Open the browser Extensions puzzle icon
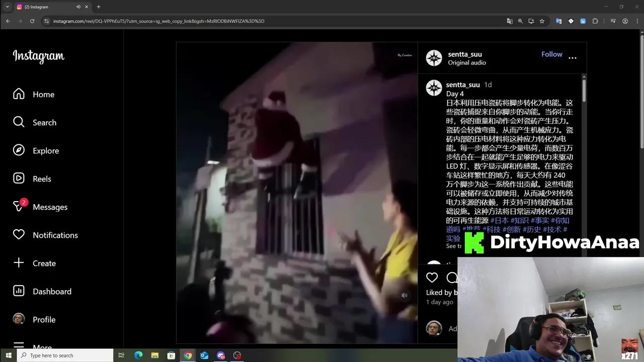Image resolution: width=644 pixels, height=362 pixels. tap(595, 21)
